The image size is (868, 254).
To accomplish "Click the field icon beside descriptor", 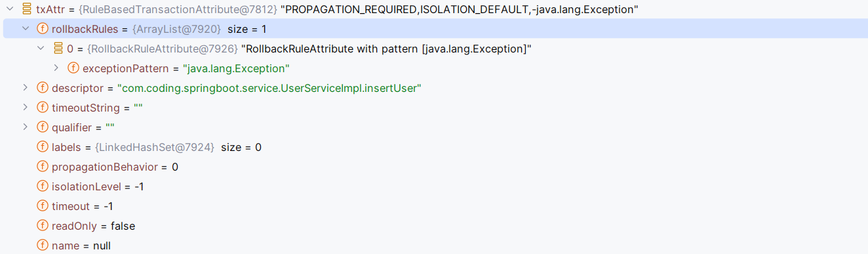I will click(43, 88).
